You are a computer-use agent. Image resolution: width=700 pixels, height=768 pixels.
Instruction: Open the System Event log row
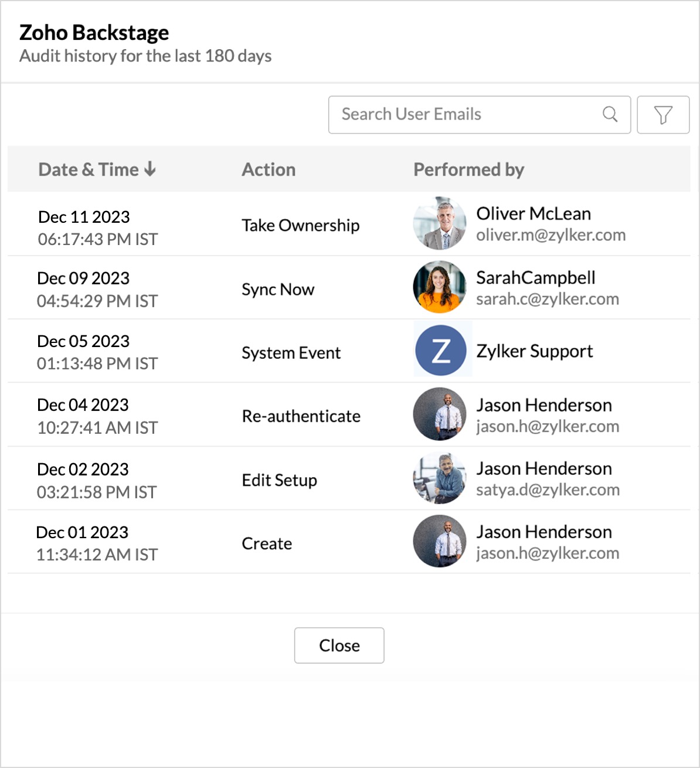349,351
